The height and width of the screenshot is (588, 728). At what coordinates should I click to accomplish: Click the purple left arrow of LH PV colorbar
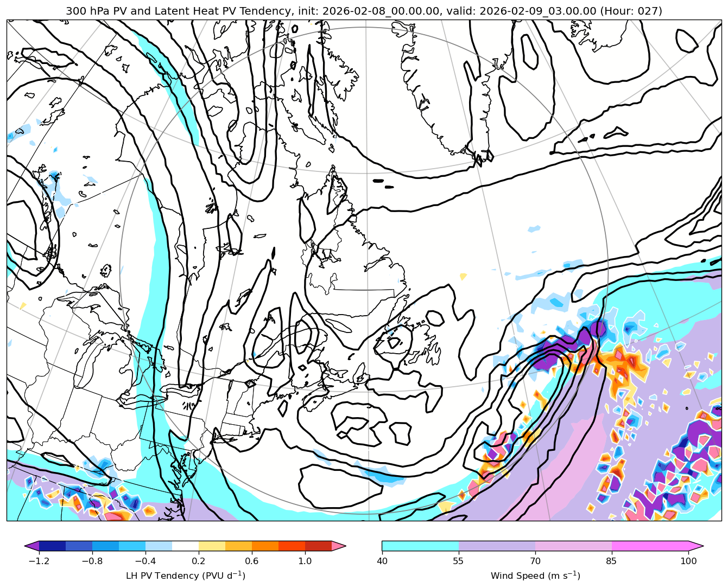coord(32,546)
